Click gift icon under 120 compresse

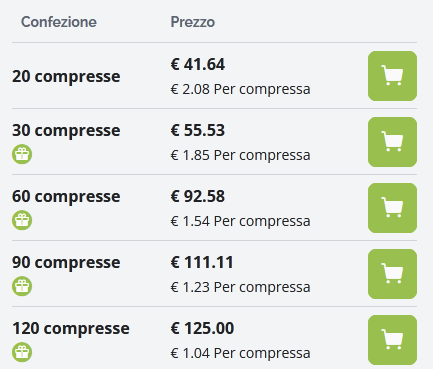[x=22, y=352]
